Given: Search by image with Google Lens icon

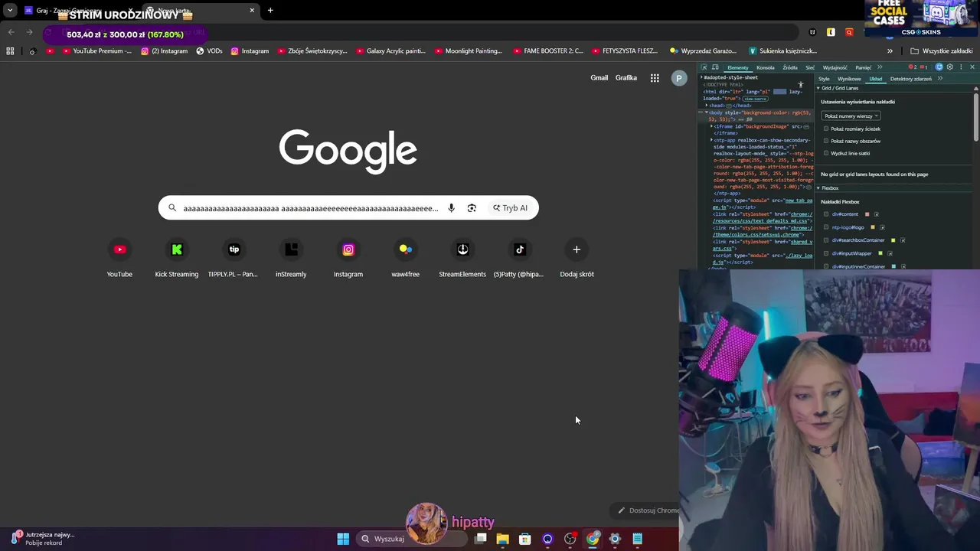Looking at the screenshot, I should coord(472,208).
